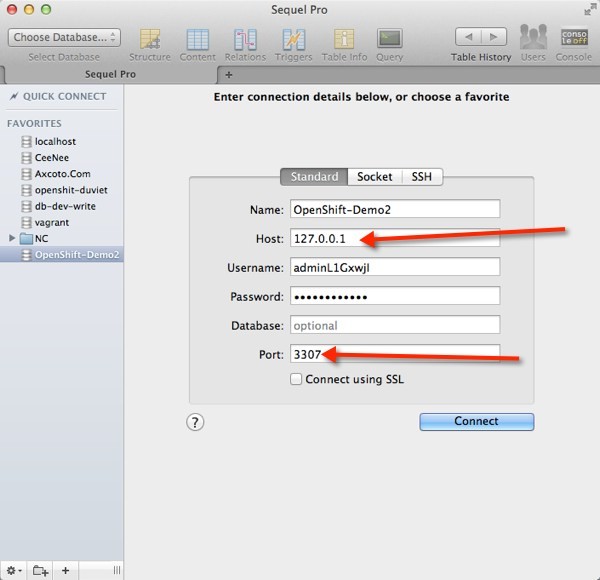Toggle full screen mode icon
The image size is (600, 580).
coord(590,10)
